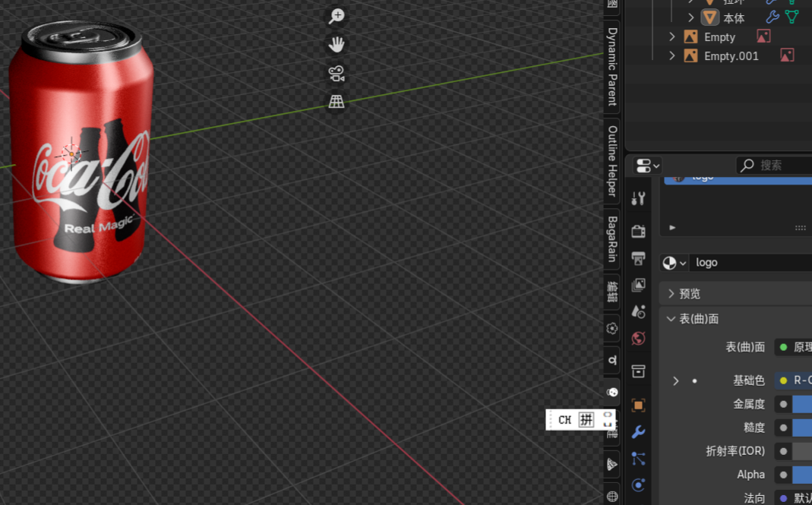The height and width of the screenshot is (505, 812).
Task: Open the Outline Helper sidebar tab
Action: click(x=612, y=161)
